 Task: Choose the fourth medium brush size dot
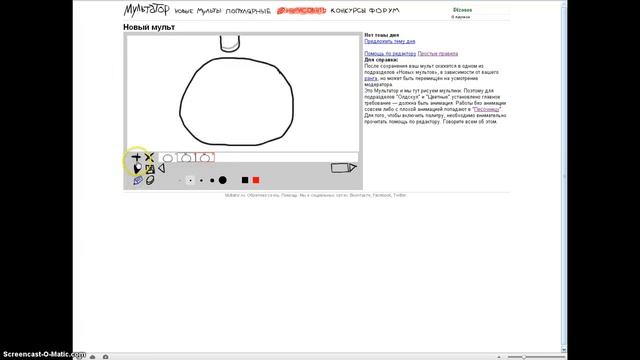[x=212, y=180]
